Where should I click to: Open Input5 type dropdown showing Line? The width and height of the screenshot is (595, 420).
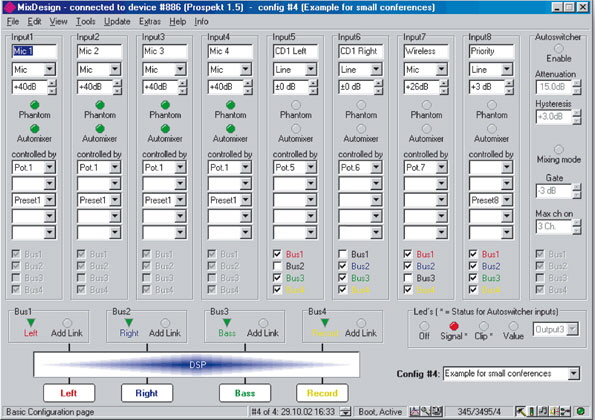311,69
